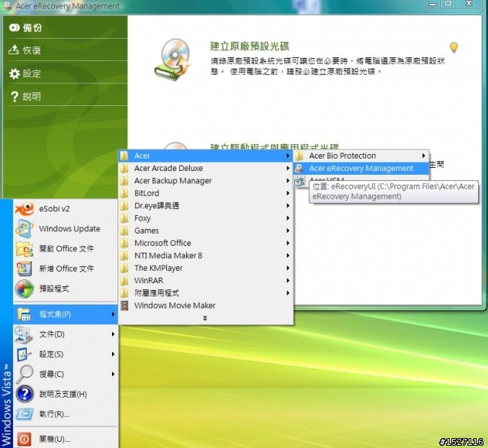488x448 pixels.
Task: Open The KMPlayer folder
Action: click(x=205, y=268)
